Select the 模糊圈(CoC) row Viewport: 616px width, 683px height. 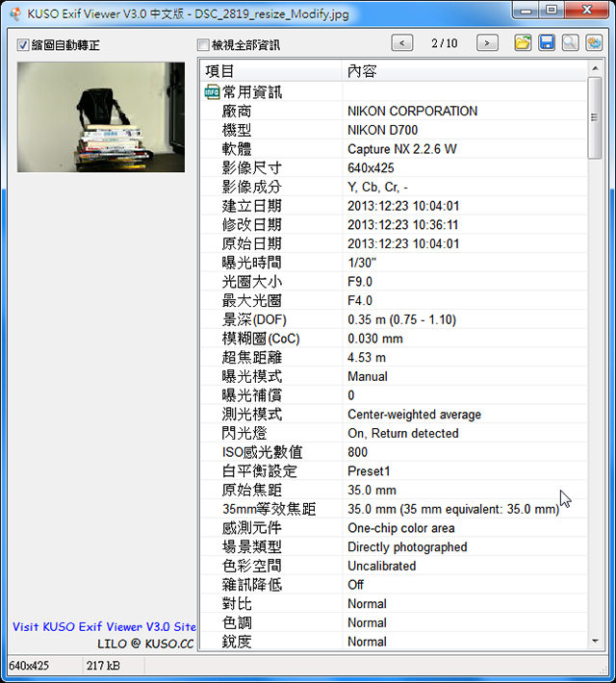(394, 339)
